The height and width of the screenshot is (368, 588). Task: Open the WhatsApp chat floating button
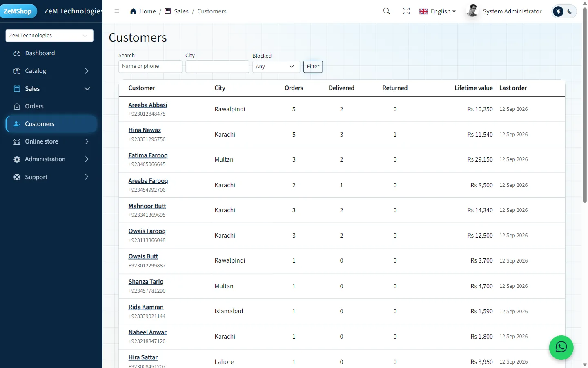point(561,348)
